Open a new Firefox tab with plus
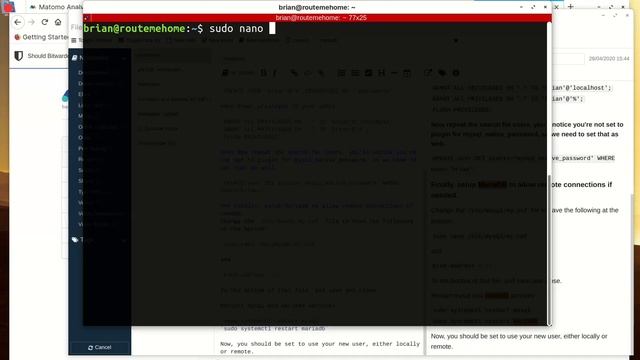Image resolution: width=640 pixels, height=360 pixels. (x=571, y=7)
